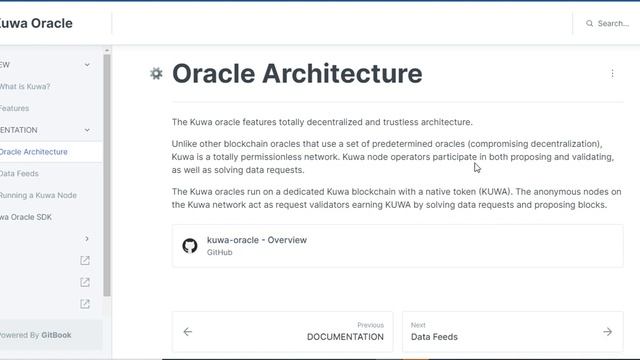Screen dimensions: 640x360
Task: Click the gear icon beside Oracle Architecture
Action: 156,74
